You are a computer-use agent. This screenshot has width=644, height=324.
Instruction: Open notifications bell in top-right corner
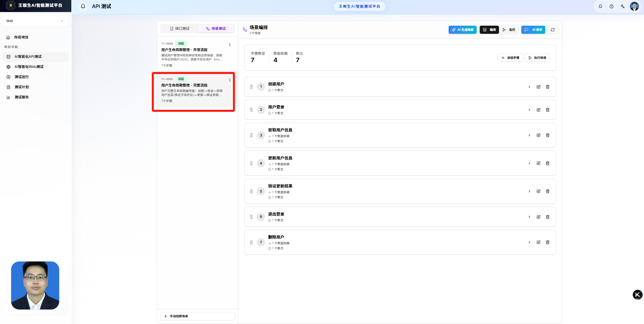600,6
